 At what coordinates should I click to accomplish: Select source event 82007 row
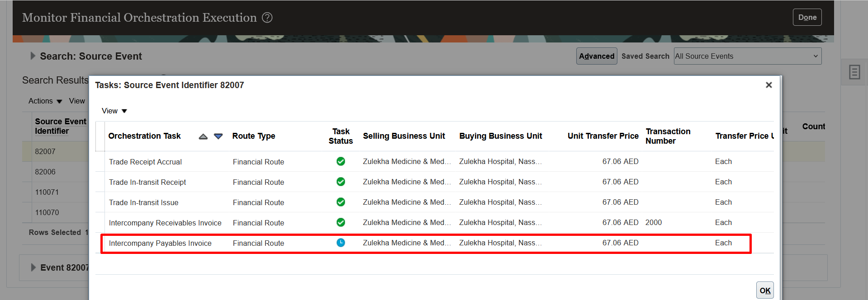56,152
